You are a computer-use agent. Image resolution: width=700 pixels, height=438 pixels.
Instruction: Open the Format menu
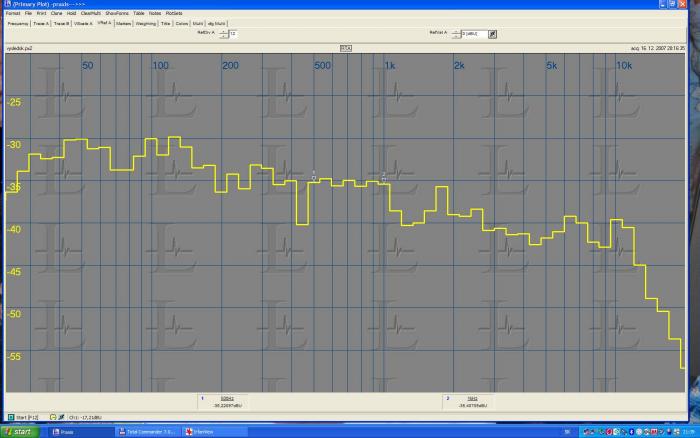11,13
